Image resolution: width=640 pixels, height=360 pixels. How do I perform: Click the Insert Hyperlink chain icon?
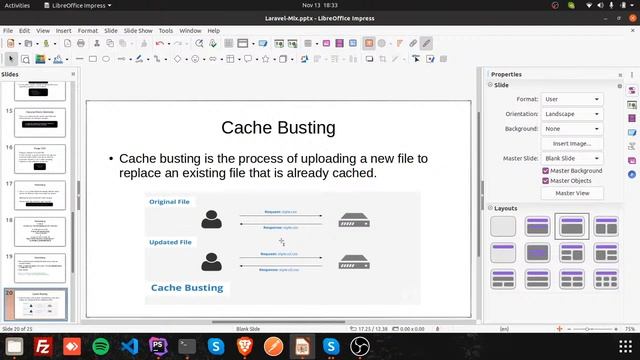[x=413, y=43]
